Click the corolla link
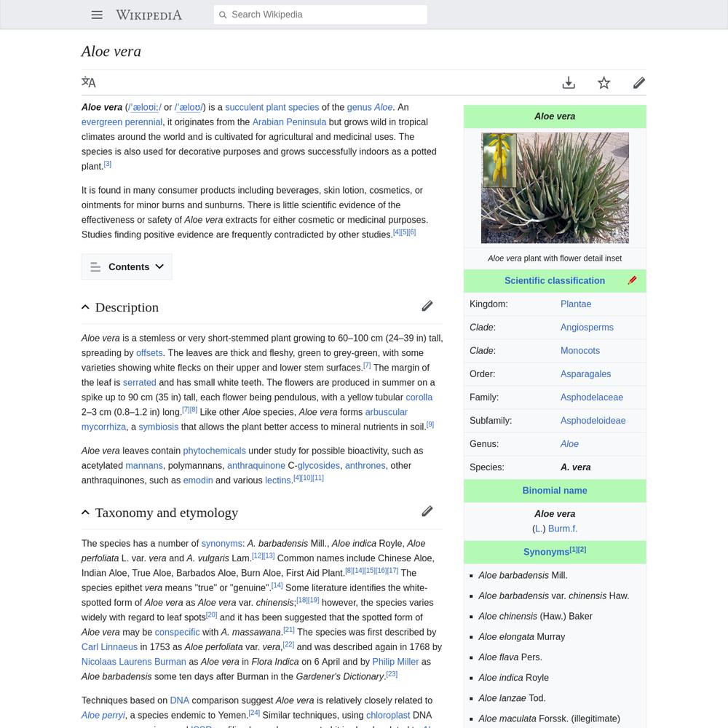This screenshot has width=728, height=728. click(419, 397)
